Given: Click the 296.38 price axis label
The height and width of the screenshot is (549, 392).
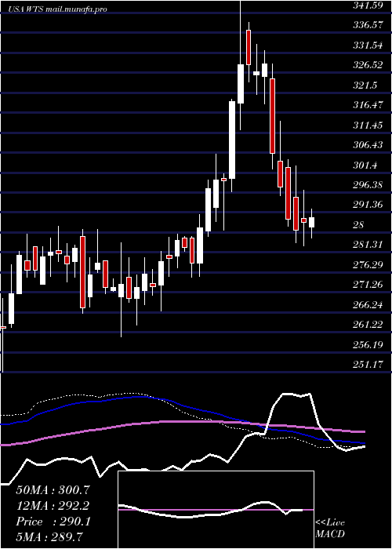Looking at the screenshot, I should click(366, 184).
